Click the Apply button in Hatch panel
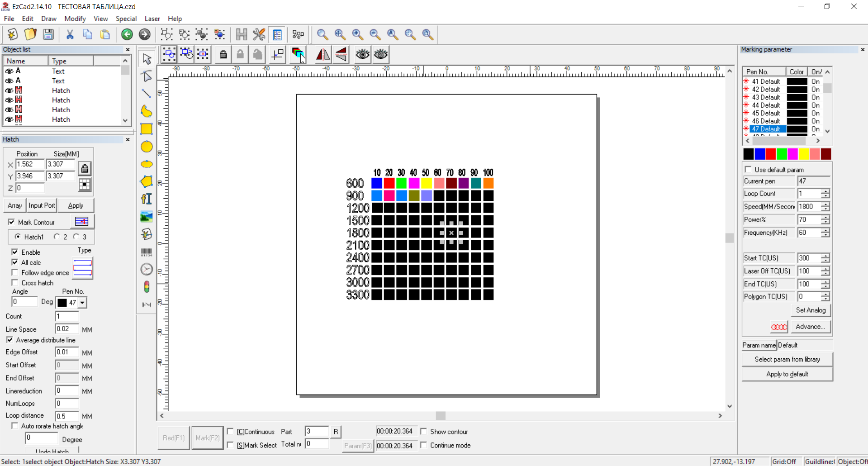868x466 pixels. click(76, 205)
